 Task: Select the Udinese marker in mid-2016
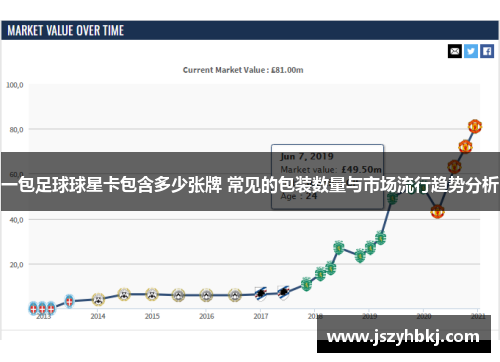click(235, 295)
